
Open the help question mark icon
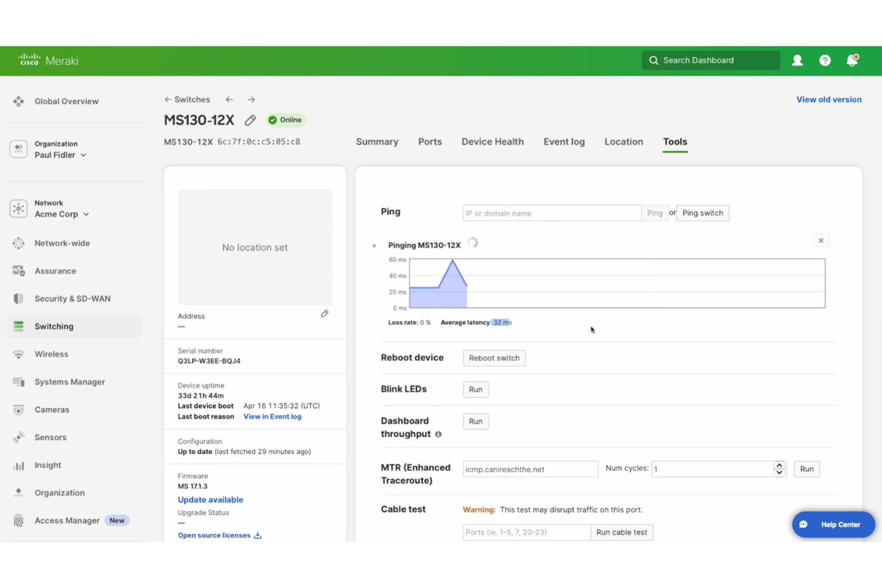coord(825,60)
